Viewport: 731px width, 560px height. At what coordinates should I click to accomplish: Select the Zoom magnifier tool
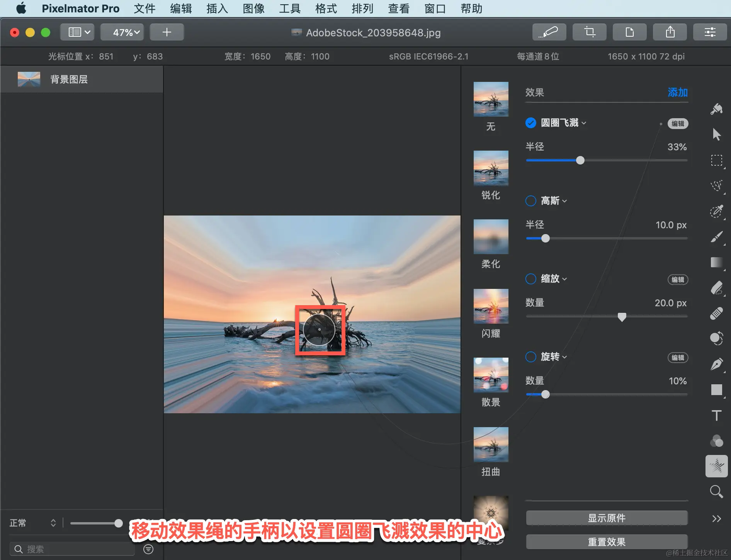point(717,492)
